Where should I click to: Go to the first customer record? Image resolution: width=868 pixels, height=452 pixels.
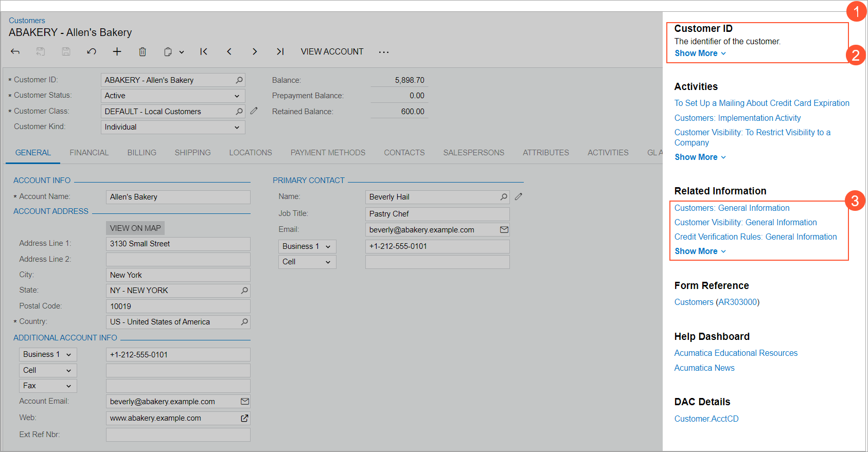click(x=204, y=51)
